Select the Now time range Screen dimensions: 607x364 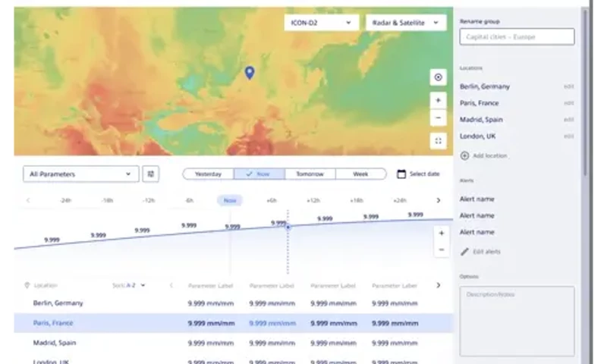pos(259,174)
